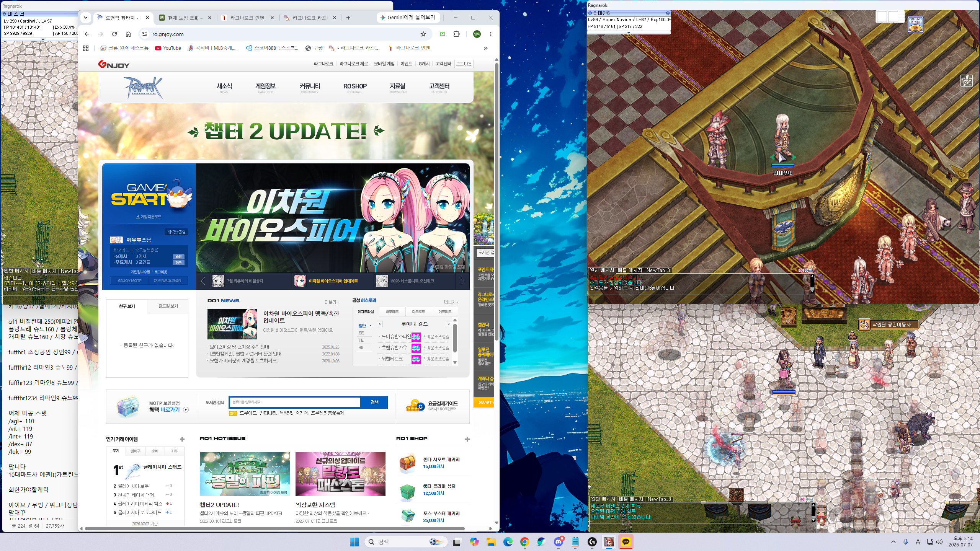The width and height of the screenshot is (980, 551).
Task: Bookmark this page with the star icon
Action: (x=423, y=34)
